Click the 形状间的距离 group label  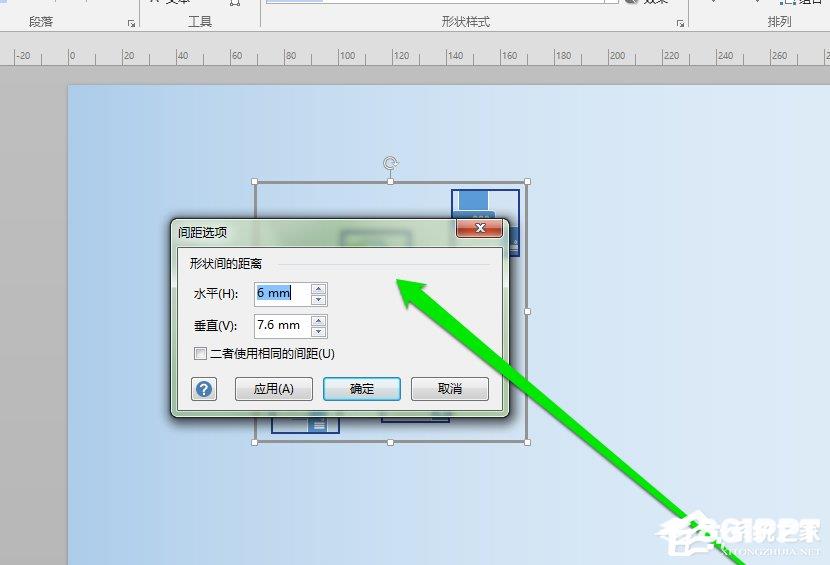[226, 264]
